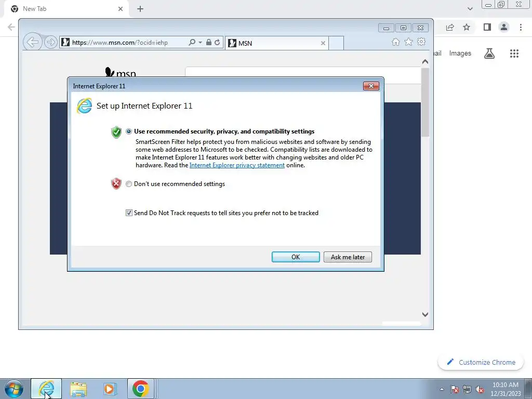The image size is (532, 399).
Task: Click the Internet Explorer back arrow button
Action: 33,43
